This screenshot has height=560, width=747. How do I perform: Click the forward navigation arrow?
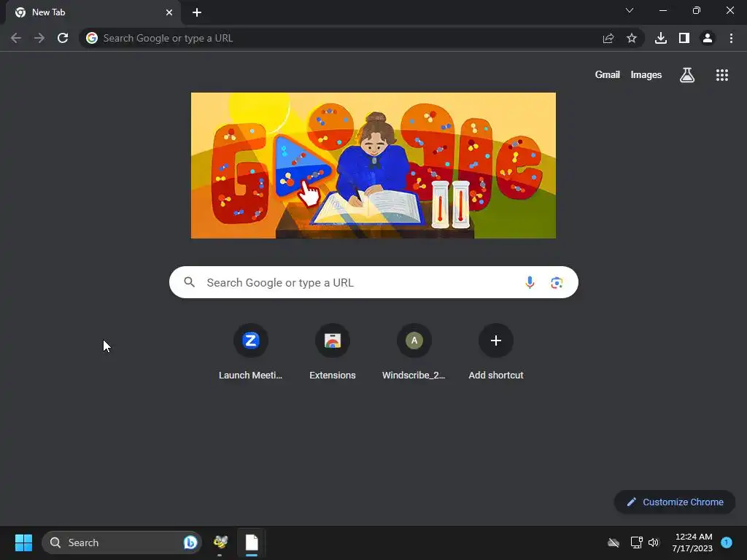(x=39, y=38)
